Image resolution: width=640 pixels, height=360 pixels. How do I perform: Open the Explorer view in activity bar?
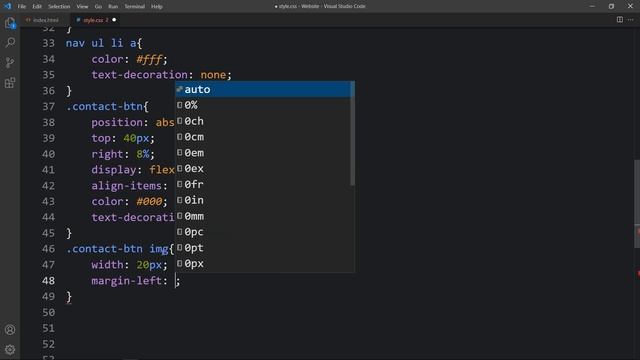10,23
